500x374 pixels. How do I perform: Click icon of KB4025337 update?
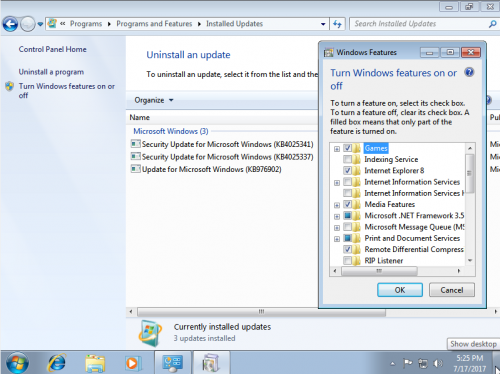point(136,156)
